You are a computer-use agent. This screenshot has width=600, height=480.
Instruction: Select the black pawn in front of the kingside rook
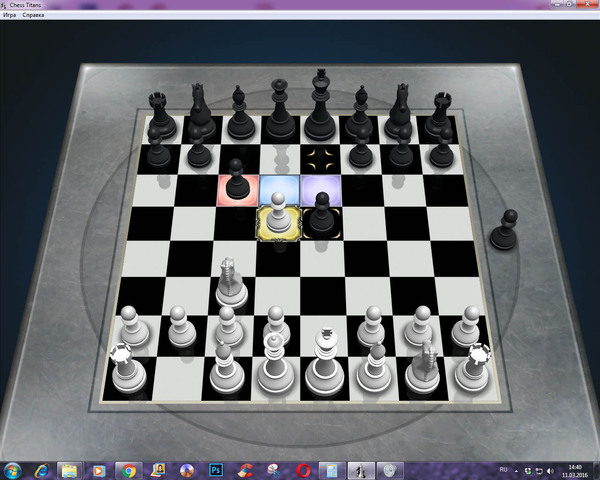442,148
